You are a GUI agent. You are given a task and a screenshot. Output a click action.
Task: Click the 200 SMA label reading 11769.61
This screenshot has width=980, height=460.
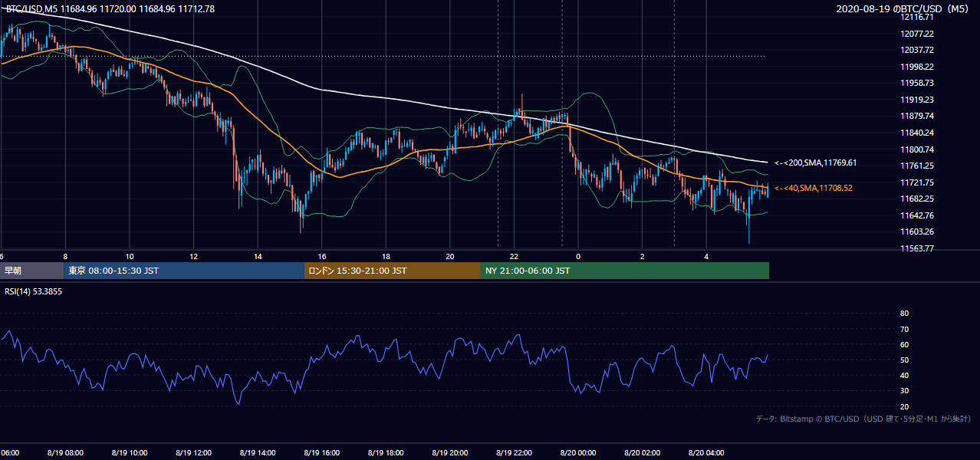(x=815, y=163)
